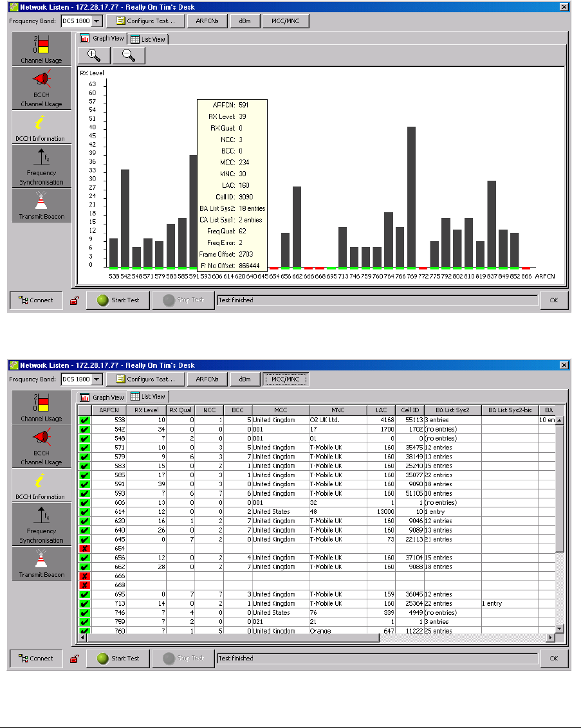Click scroll up arrow of list vertical scrollbar

[x=560, y=420]
